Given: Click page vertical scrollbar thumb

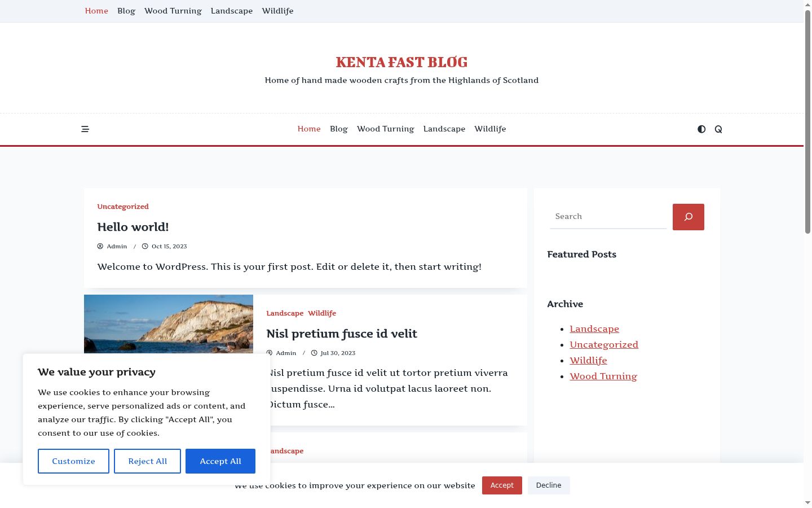Looking at the screenshot, I should (807, 121).
